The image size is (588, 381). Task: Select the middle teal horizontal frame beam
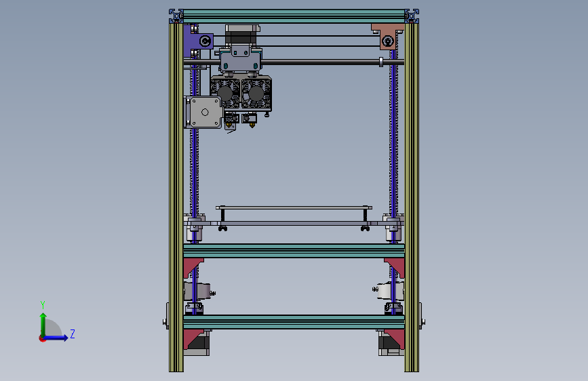pos(294,251)
